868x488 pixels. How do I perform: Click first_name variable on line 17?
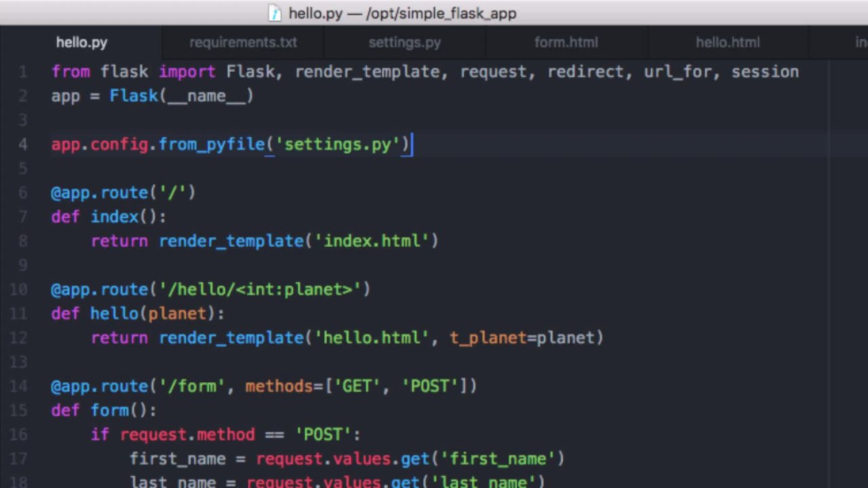[178, 459]
